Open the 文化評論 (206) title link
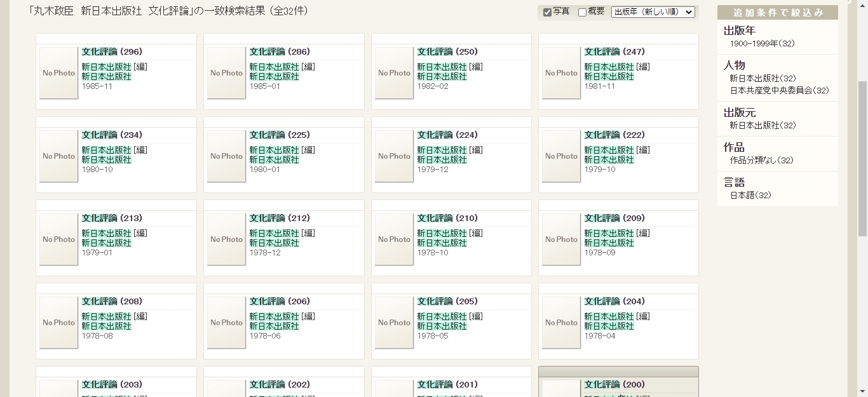Screen dimensions: 868x397 [x=280, y=302]
